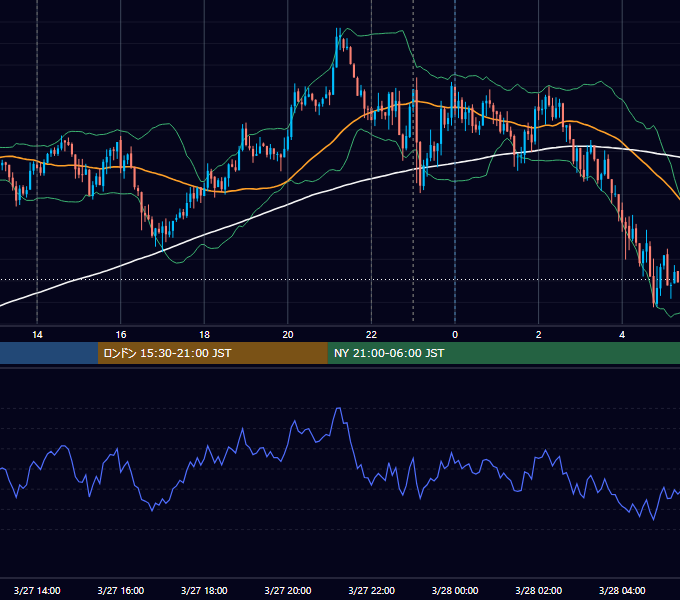Click the hour 14 axis label

tap(37, 335)
